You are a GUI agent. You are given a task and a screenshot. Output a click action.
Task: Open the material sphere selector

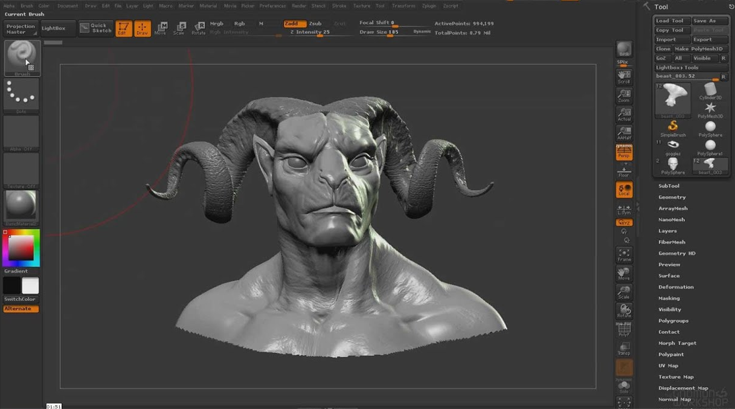(22, 208)
